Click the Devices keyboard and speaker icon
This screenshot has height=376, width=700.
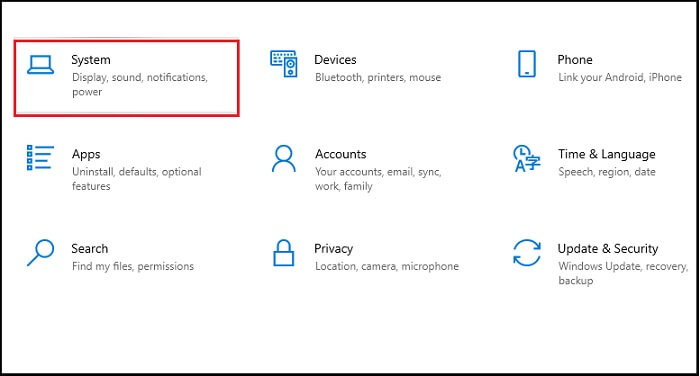click(x=284, y=63)
